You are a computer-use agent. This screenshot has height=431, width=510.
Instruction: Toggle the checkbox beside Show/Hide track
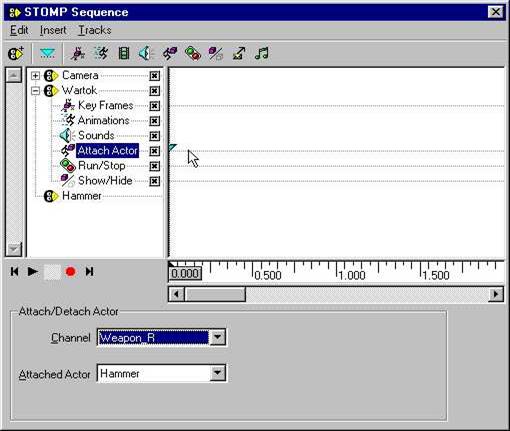[154, 181]
